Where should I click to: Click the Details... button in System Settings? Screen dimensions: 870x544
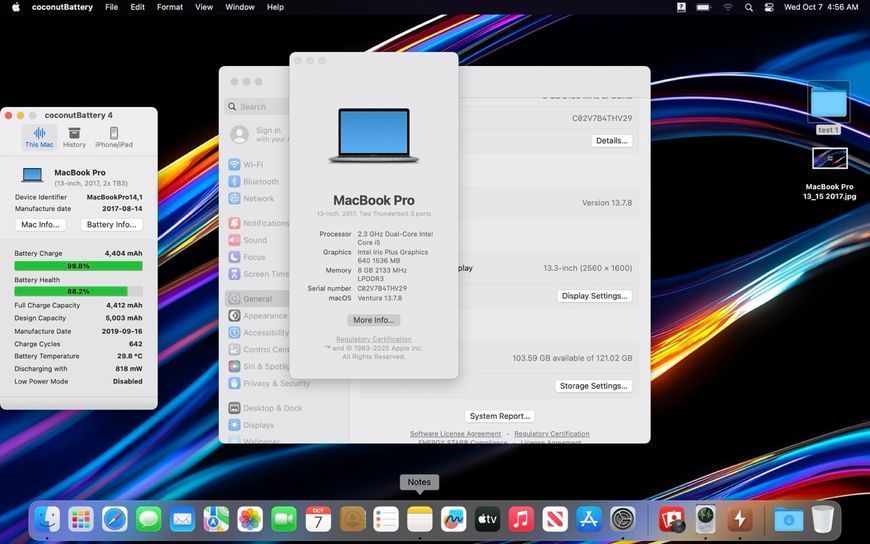click(611, 141)
